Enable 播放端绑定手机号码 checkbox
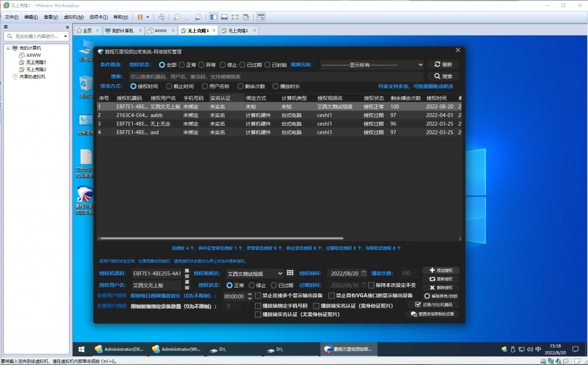This screenshot has width=588, height=365. tap(258, 306)
